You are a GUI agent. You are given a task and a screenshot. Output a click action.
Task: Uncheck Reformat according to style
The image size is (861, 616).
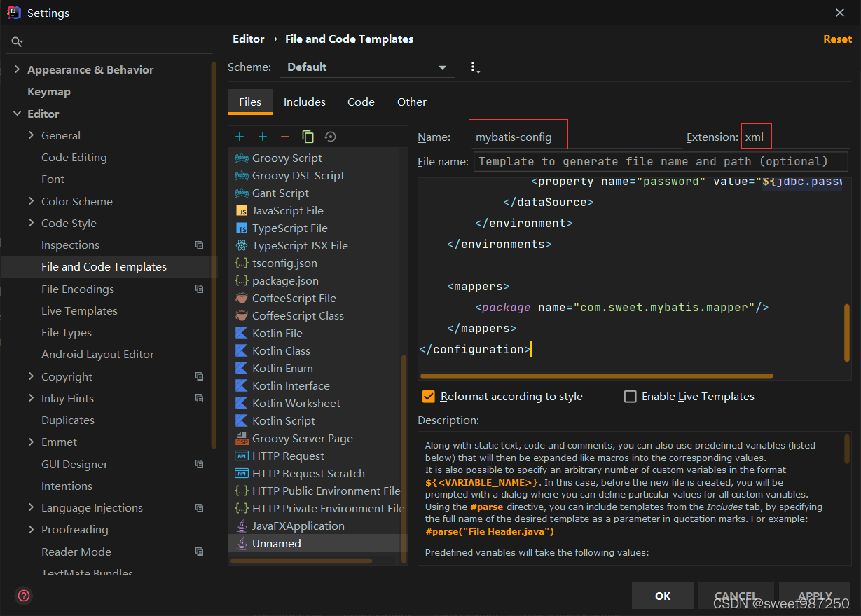(x=429, y=397)
